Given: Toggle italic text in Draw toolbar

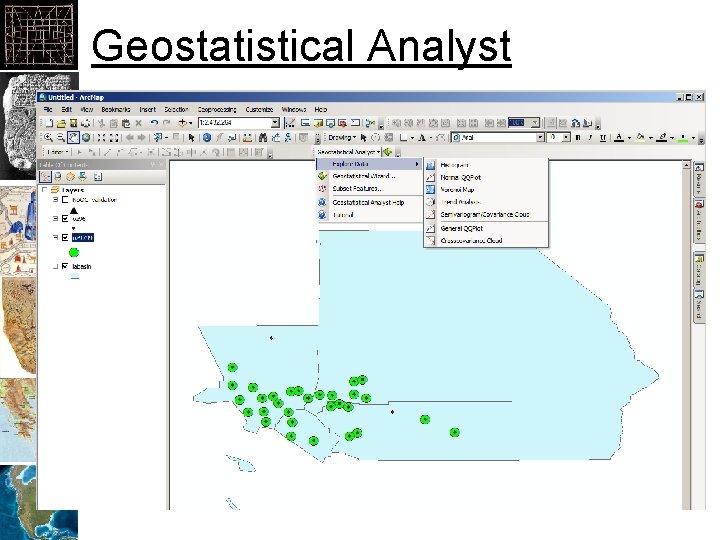Looking at the screenshot, I should [x=590, y=137].
